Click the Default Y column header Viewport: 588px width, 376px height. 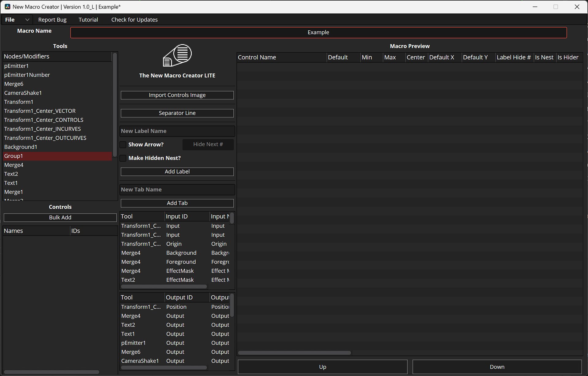(x=479, y=58)
